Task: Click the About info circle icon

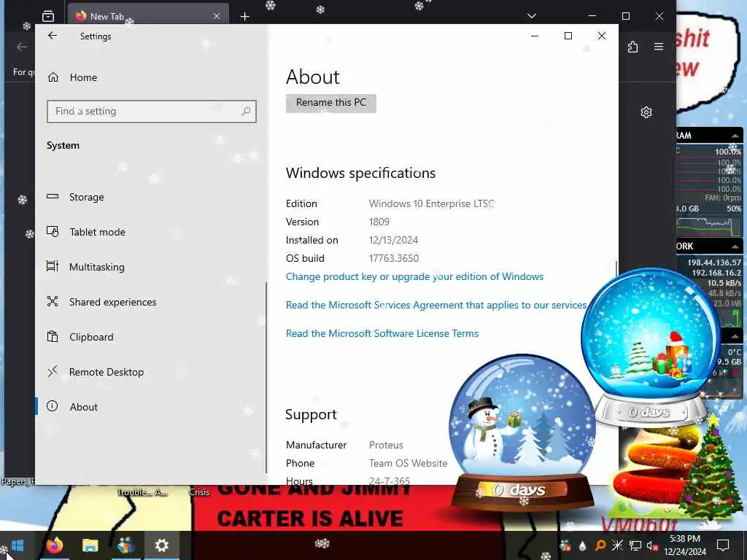Action: click(x=53, y=406)
